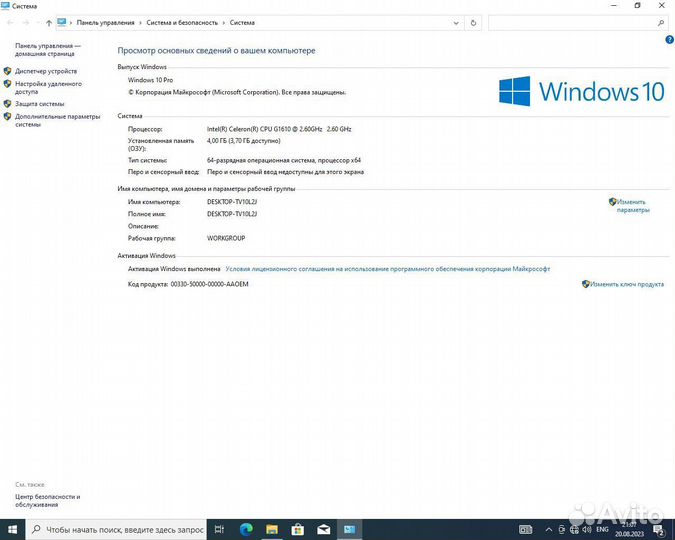Show hidden tray icons chevron

click(x=549, y=530)
